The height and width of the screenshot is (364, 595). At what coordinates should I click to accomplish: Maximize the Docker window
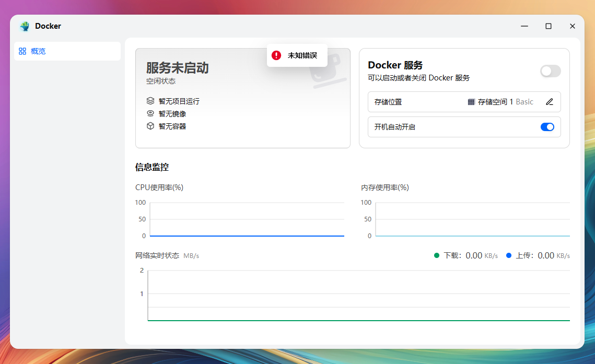549,26
